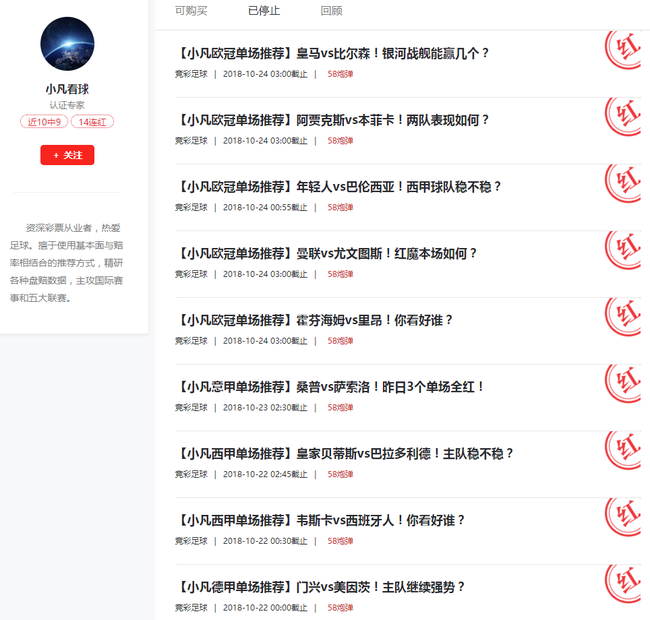Click the 58烟弹 price under 桑普vs萨索洛
This screenshot has height=620, width=650.
coord(340,408)
